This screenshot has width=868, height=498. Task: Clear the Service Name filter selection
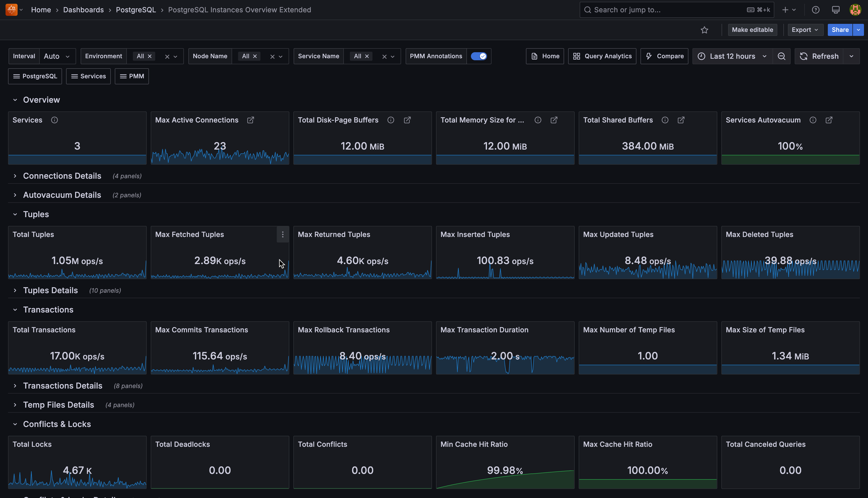pyautogui.click(x=384, y=57)
